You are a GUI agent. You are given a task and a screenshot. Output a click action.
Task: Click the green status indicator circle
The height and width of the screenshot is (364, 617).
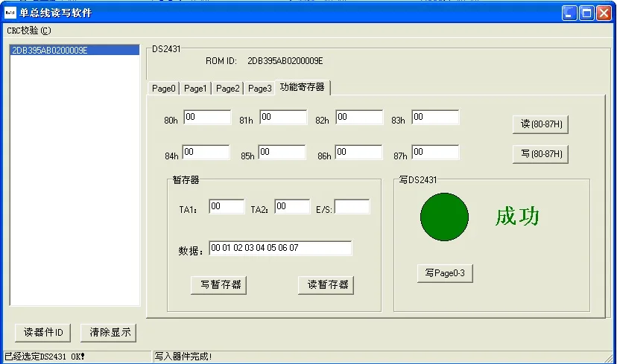(444, 217)
